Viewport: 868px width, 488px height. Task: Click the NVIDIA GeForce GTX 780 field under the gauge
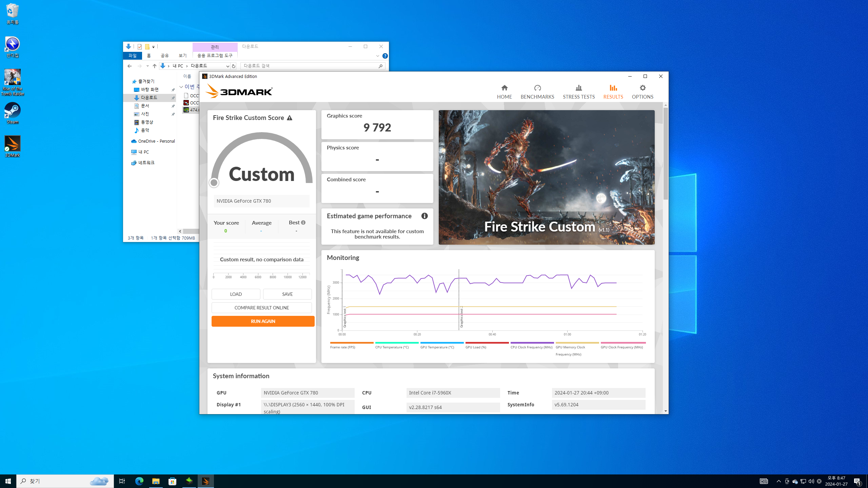pos(262,201)
